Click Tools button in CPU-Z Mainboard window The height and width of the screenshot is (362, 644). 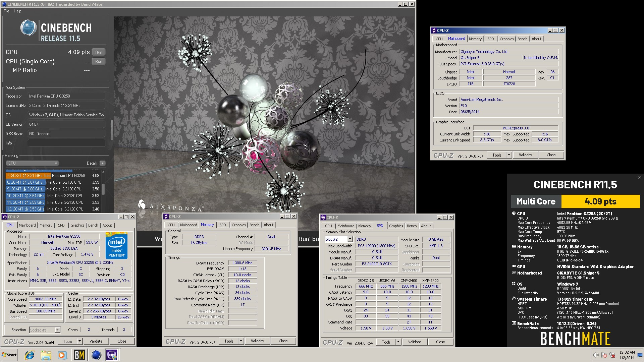pyautogui.click(x=497, y=155)
